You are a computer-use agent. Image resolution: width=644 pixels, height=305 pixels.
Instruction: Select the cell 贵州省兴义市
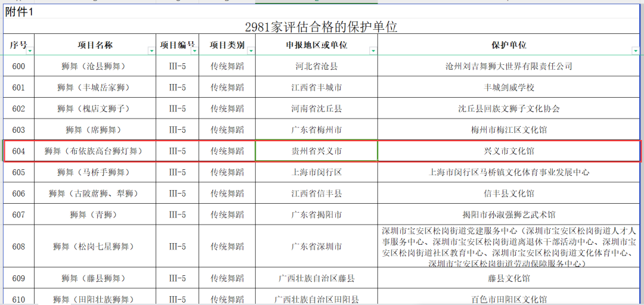316,151
